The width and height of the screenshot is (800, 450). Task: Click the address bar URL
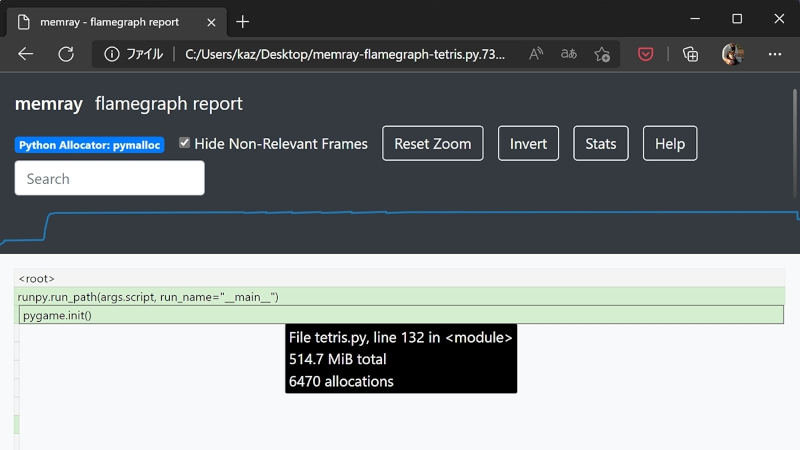345,54
